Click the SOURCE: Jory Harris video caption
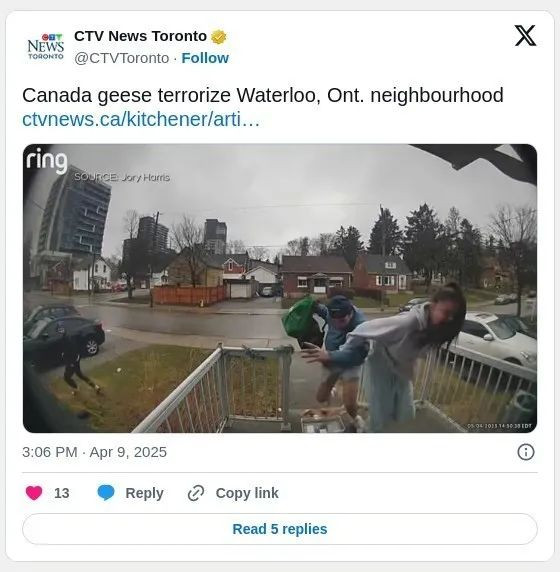This screenshot has height=572, width=560. [122, 177]
